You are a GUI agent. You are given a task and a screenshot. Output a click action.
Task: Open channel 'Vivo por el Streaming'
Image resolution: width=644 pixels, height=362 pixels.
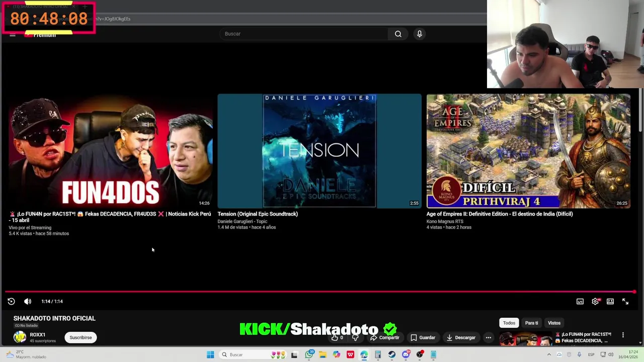click(x=30, y=228)
